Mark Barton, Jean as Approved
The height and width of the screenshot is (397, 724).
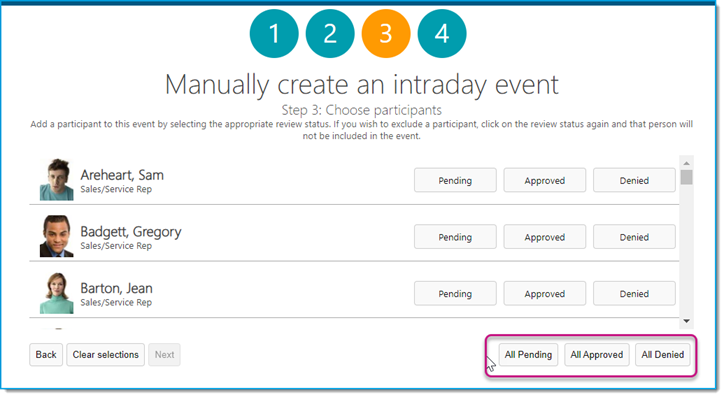pyautogui.click(x=544, y=294)
